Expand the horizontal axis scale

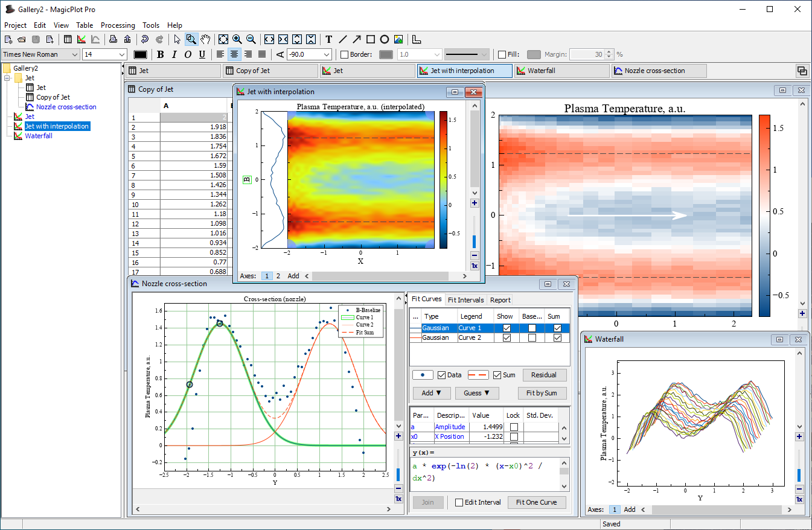point(269,39)
